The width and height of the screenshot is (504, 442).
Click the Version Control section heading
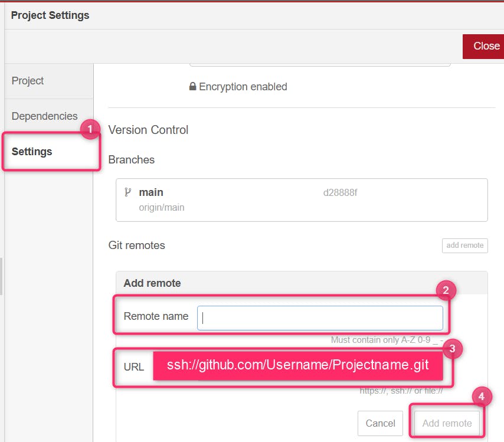point(148,130)
